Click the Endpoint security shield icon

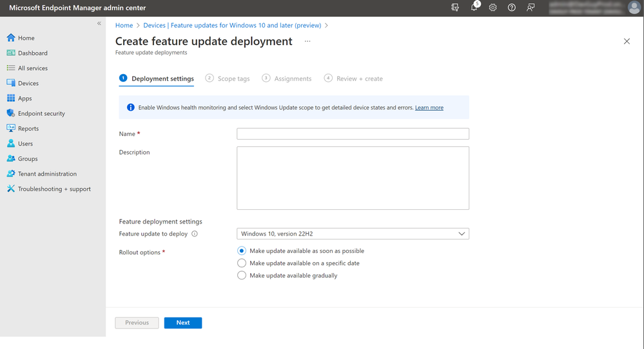11,113
